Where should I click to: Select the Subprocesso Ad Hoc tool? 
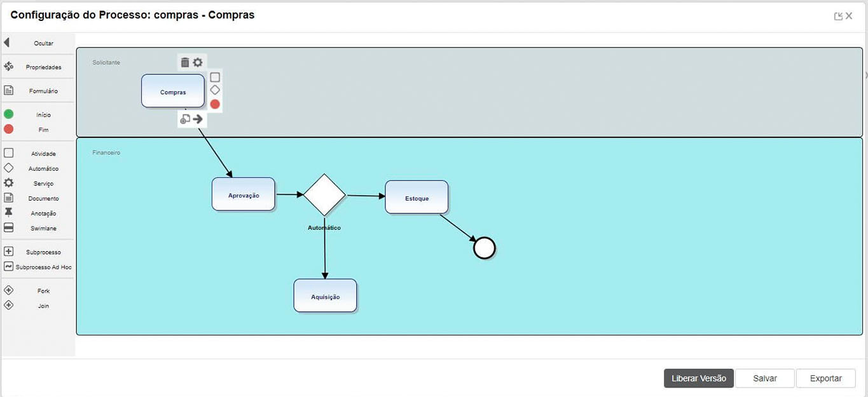pyautogui.click(x=9, y=267)
